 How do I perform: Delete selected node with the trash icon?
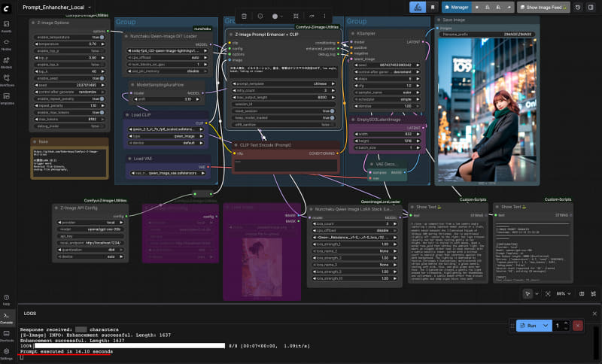(244, 16)
